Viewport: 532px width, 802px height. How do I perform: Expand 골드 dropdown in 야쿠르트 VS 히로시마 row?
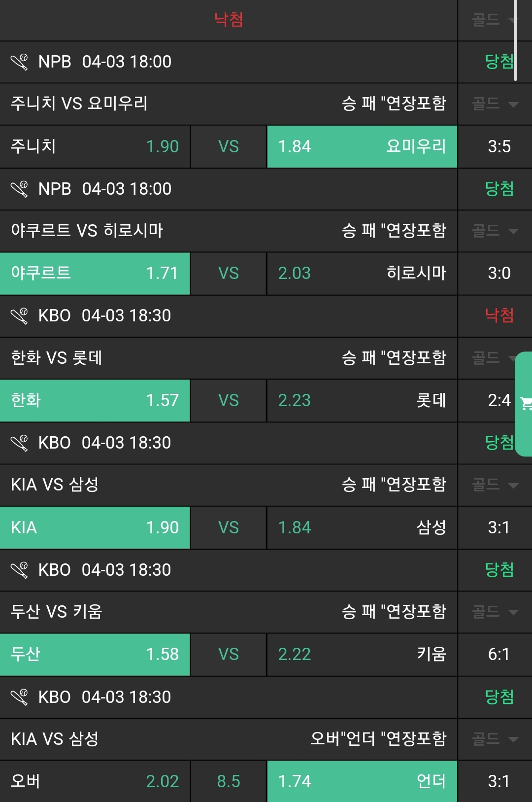tap(495, 231)
